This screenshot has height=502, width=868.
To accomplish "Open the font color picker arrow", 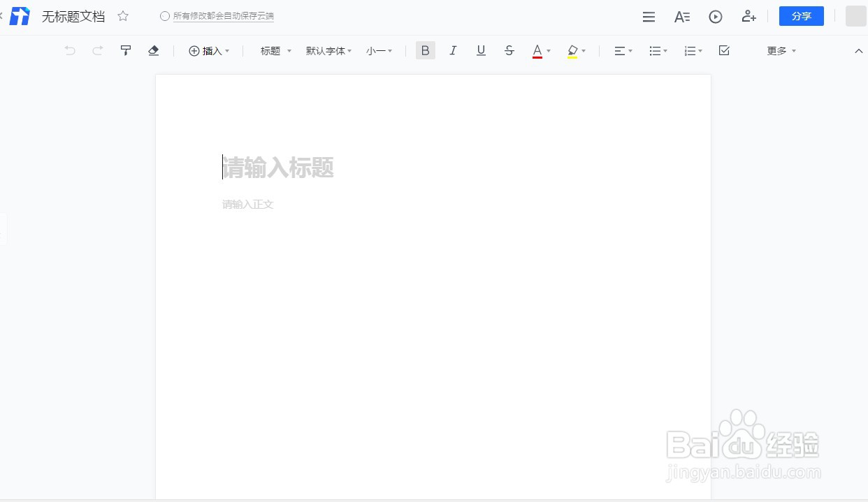I will click(x=549, y=51).
